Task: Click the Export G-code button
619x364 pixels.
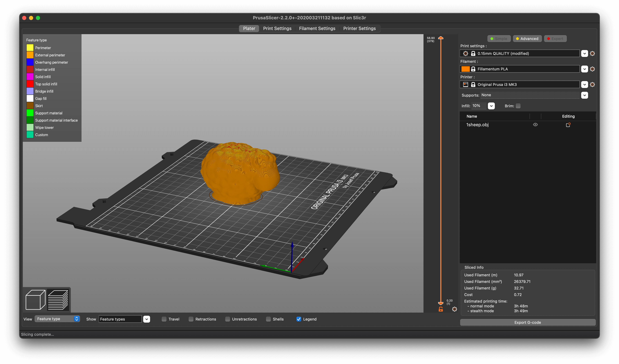Action: pyautogui.click(x=527, y=322)
